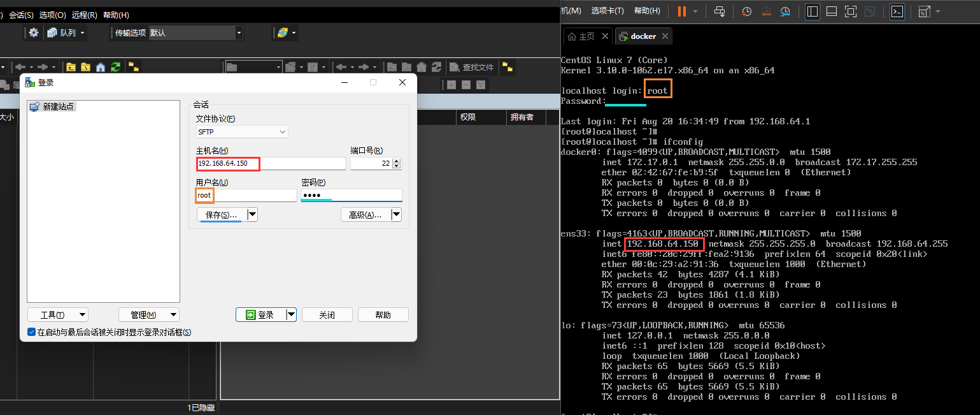
Task: Open WinSCP 会话(S) menu
Action: (21, 15)
